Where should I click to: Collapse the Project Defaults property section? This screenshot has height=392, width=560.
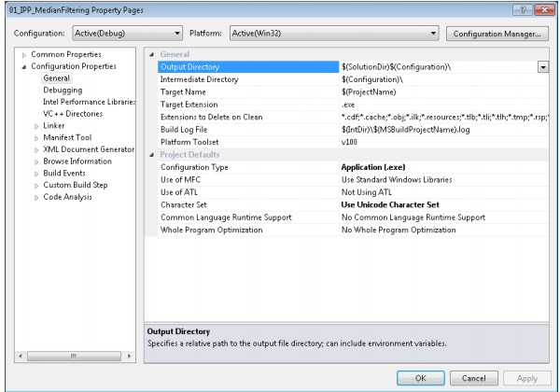[x=153, y=154]
